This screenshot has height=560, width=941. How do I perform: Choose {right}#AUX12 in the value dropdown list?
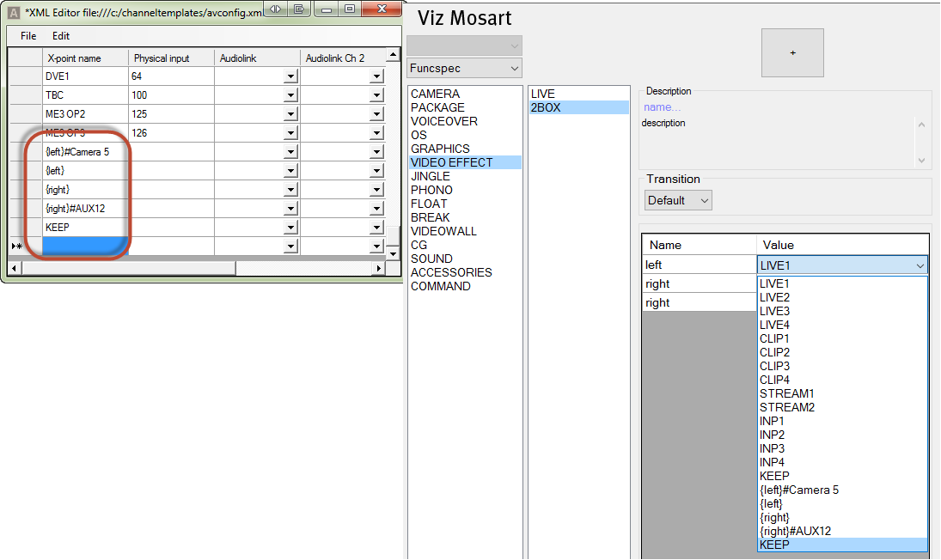coord(795,531)
